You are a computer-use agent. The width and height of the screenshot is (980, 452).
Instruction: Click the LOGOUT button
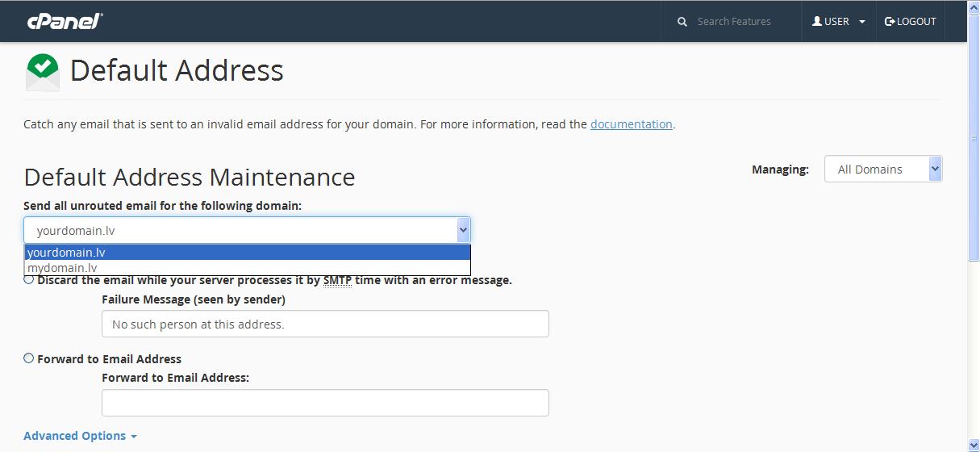[911, 22]
